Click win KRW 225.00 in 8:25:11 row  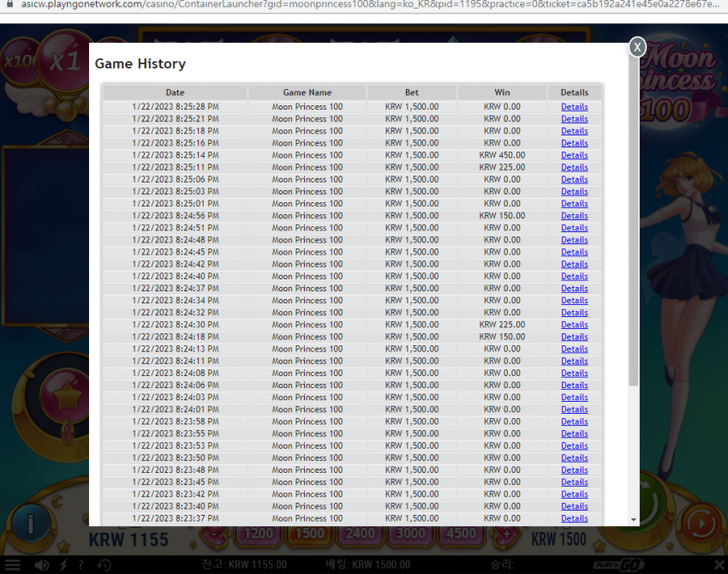502,167
